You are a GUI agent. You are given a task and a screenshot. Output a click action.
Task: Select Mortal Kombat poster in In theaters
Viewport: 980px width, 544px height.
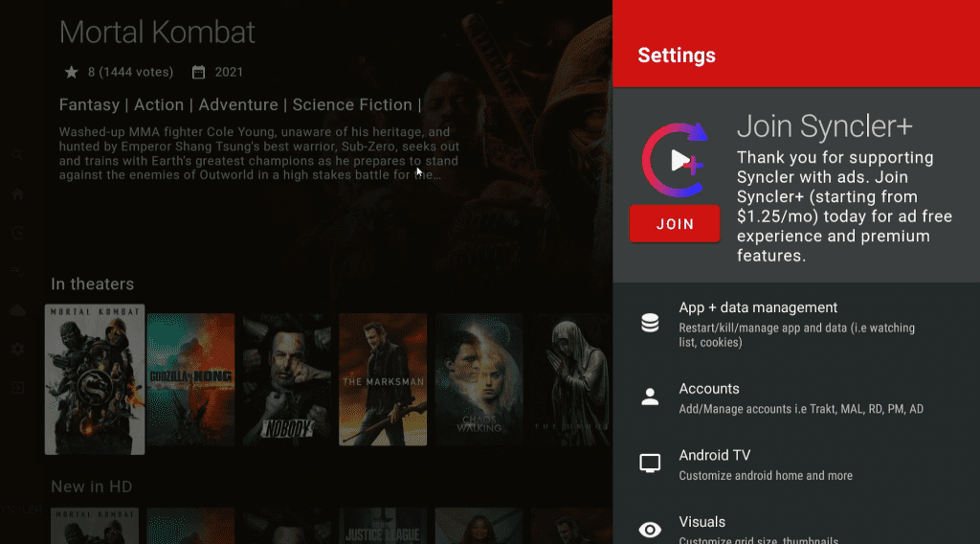point(95,379)
